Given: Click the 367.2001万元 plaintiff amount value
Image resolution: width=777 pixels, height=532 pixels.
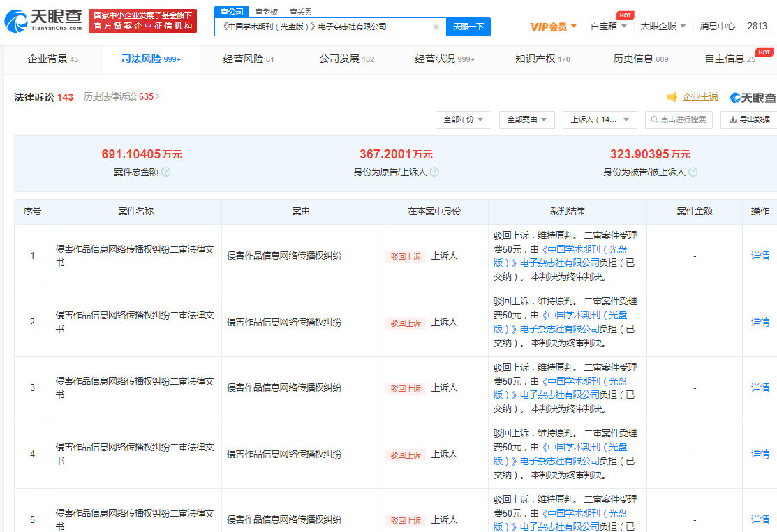Looking at the screenshot, I should click(396, 154).
